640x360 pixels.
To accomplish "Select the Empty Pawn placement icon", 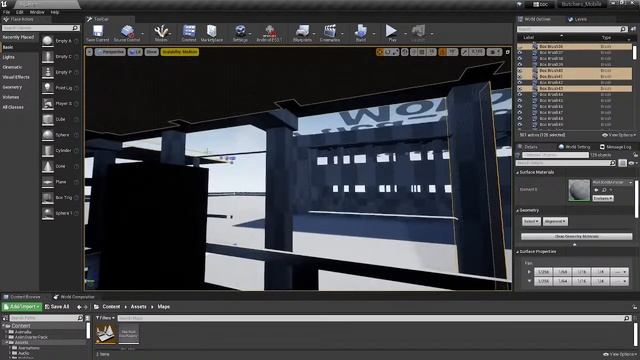I will tap(48, 72).
